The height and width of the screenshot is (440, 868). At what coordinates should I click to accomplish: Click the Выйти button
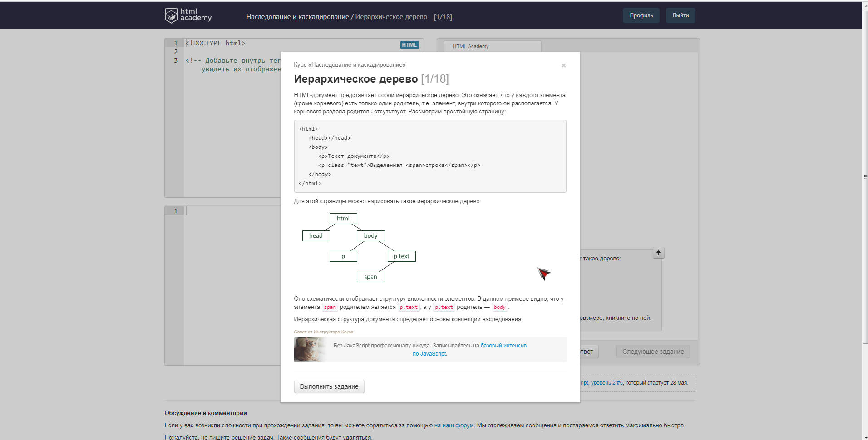click(x=681, y=15)
